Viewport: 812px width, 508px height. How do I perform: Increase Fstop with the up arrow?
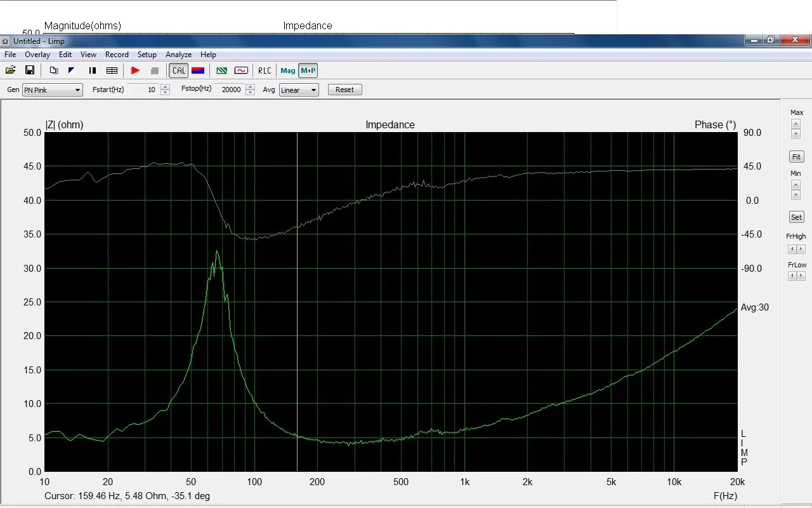[x=251, y=87]
